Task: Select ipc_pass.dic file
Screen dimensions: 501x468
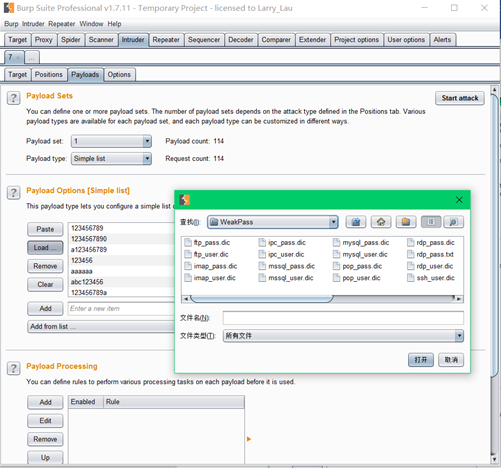Action: pyautogui.click(x=282, y=242)
